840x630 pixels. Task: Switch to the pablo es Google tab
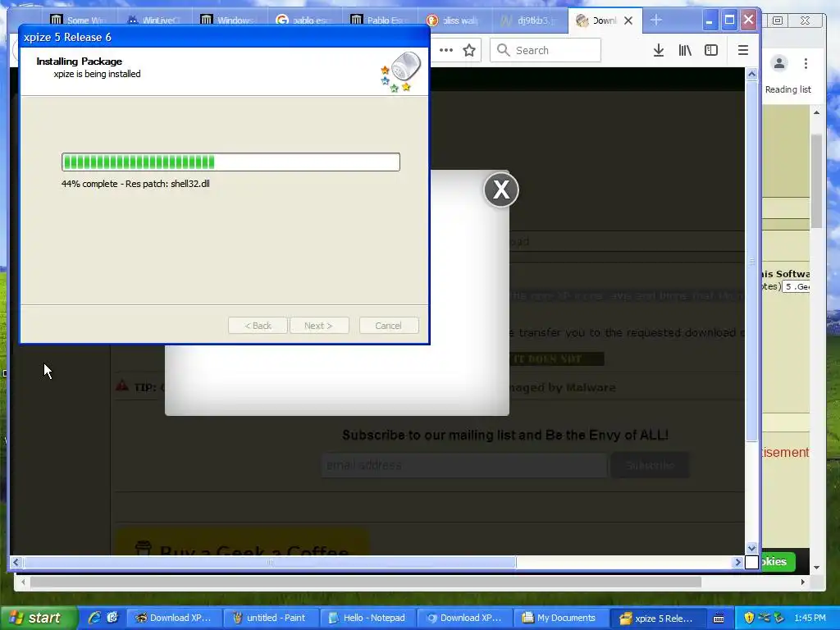pyautogui.click(x=304, y=21)
